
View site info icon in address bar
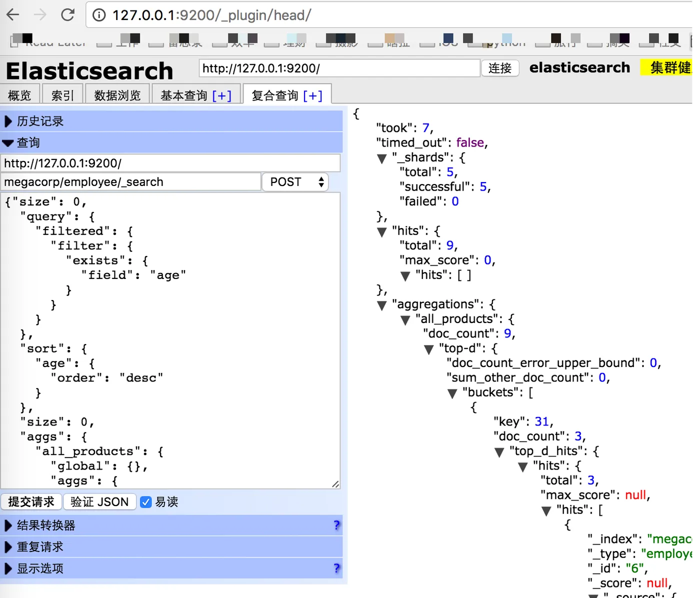[x=99, y=15]
